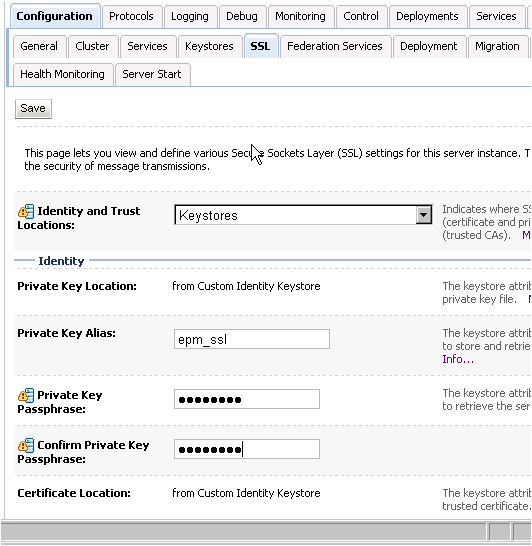Click the Private Key Alias field
The image size is (532, 546).
click(252, 339)
